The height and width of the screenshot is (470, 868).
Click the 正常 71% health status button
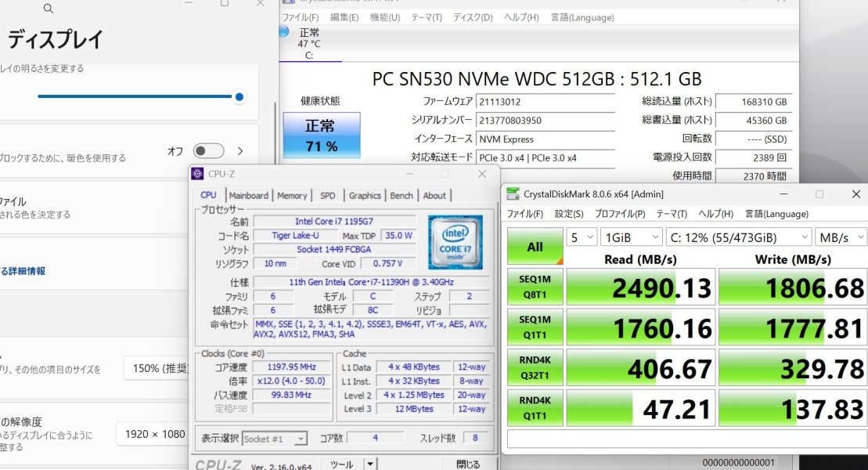coord(322,136)
